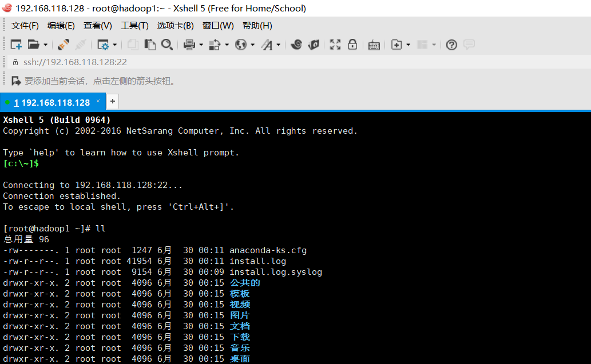Add a new tab with plus button
Image resolution: width=591 pixels, height=364 pixels.
(x=112, y=101)
